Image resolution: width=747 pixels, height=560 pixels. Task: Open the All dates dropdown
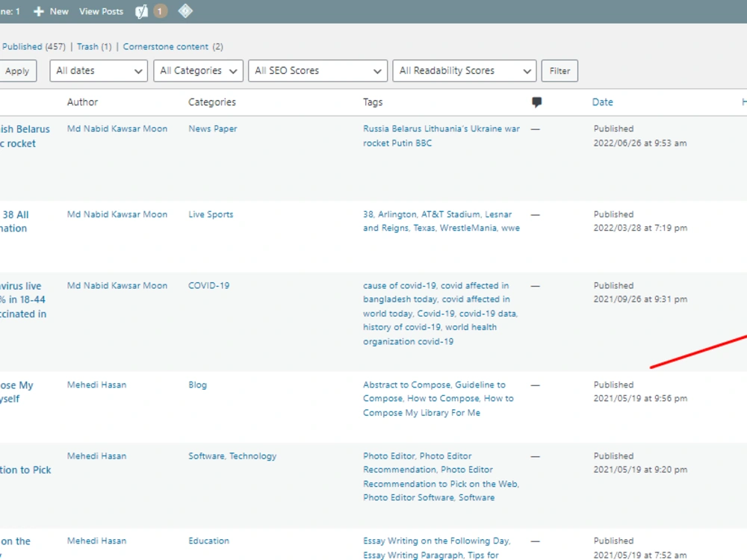coord(99,71)
